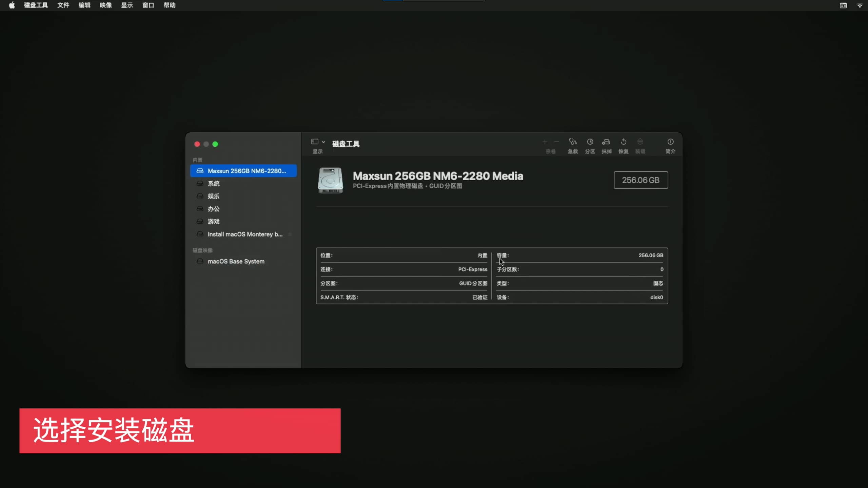
Task: Click the Erase (抹掉) toolbar icon
Action: point(606,142)
